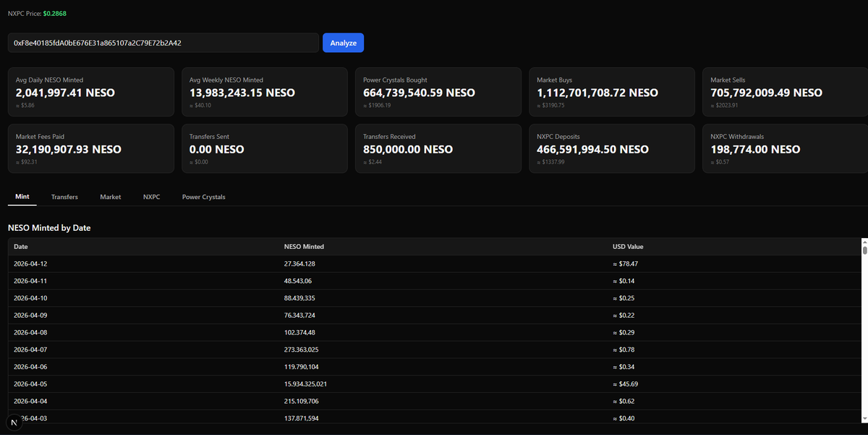Click the NESO Minted column header

[304, 246]
